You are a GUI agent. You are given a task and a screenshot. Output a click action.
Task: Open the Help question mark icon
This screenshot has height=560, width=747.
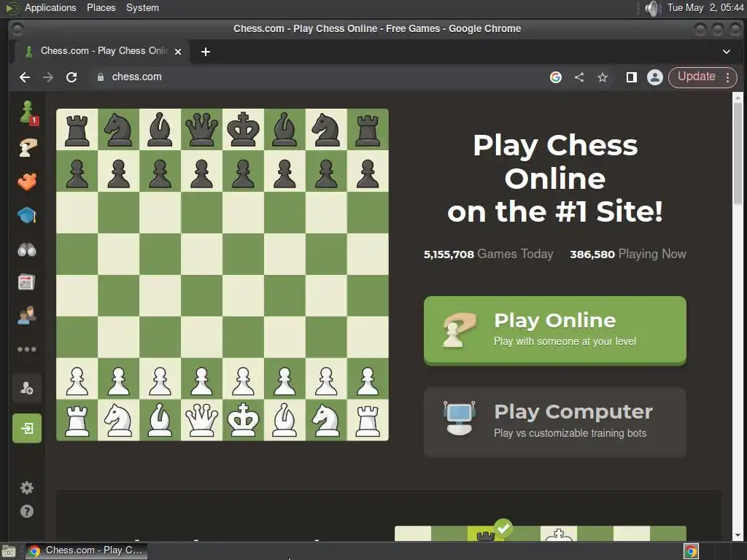click(27, 511)
